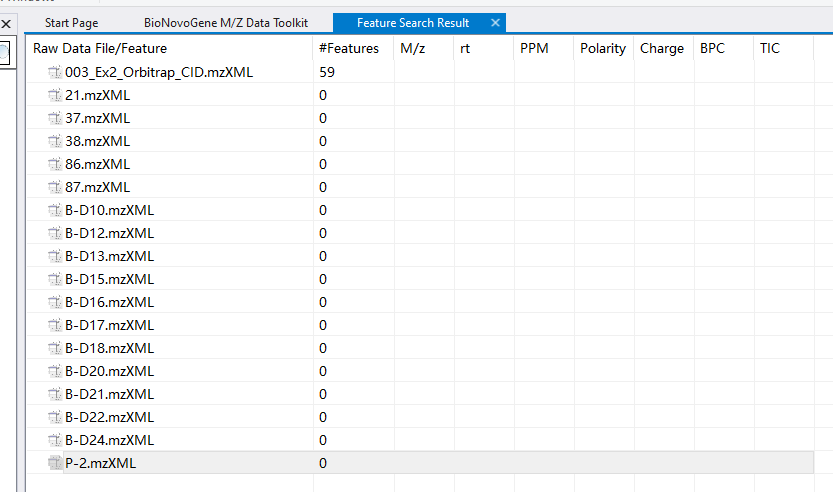Click the BPC column header

[724, 48]
